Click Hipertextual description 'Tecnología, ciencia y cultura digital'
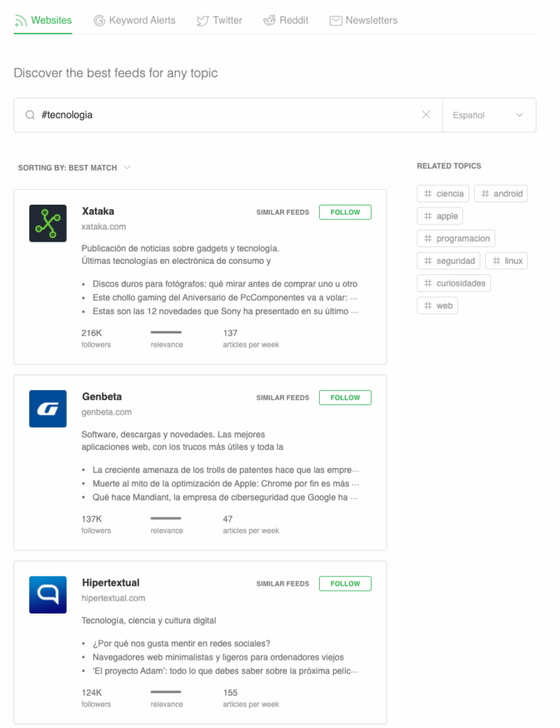This screenshot has width=560, height=728. pos(149,621)
